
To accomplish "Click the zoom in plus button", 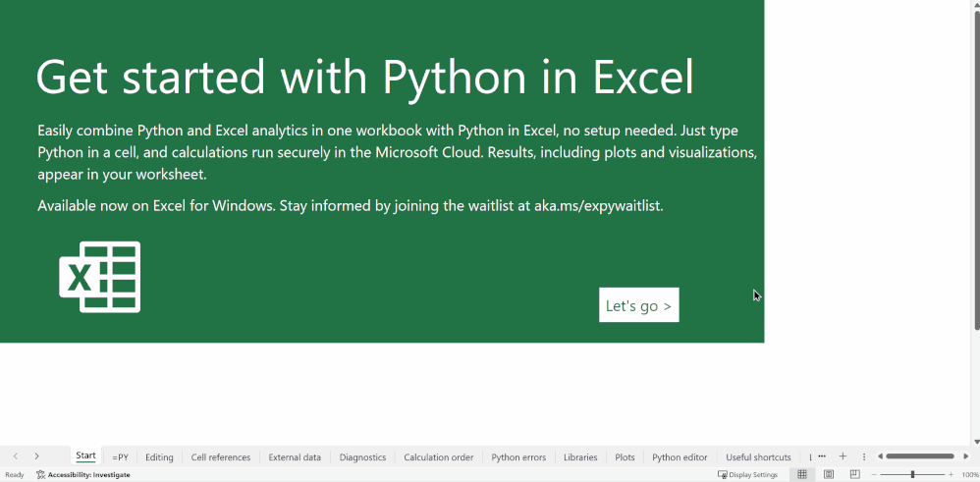I will click(x=952, y=474).
